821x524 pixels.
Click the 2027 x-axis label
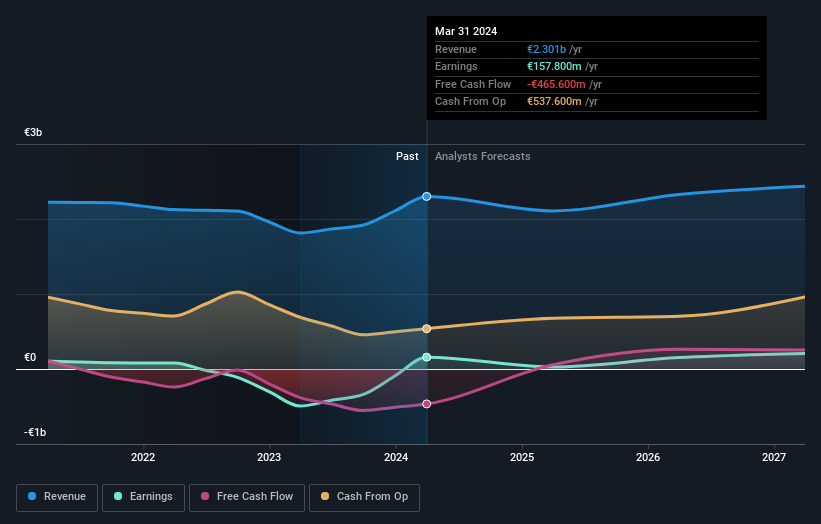pos(774,457)
